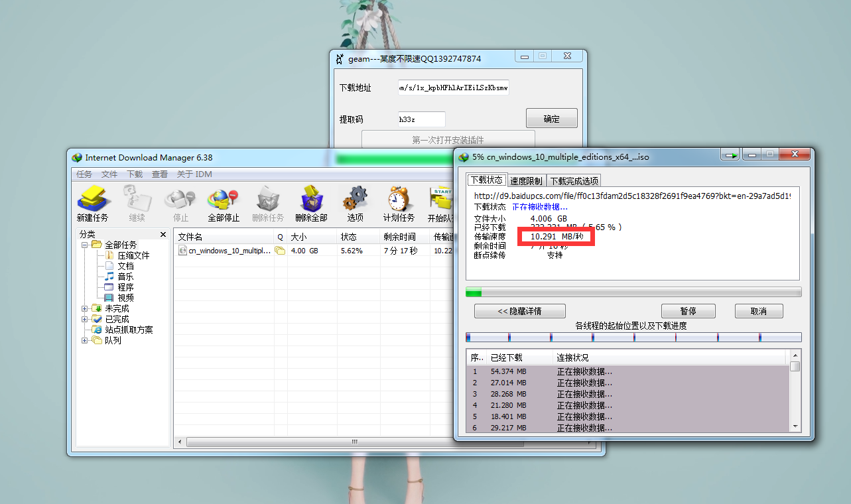Click the baidupcs download URL text
This screenshot has width=851, height=504.
[632, 196]
